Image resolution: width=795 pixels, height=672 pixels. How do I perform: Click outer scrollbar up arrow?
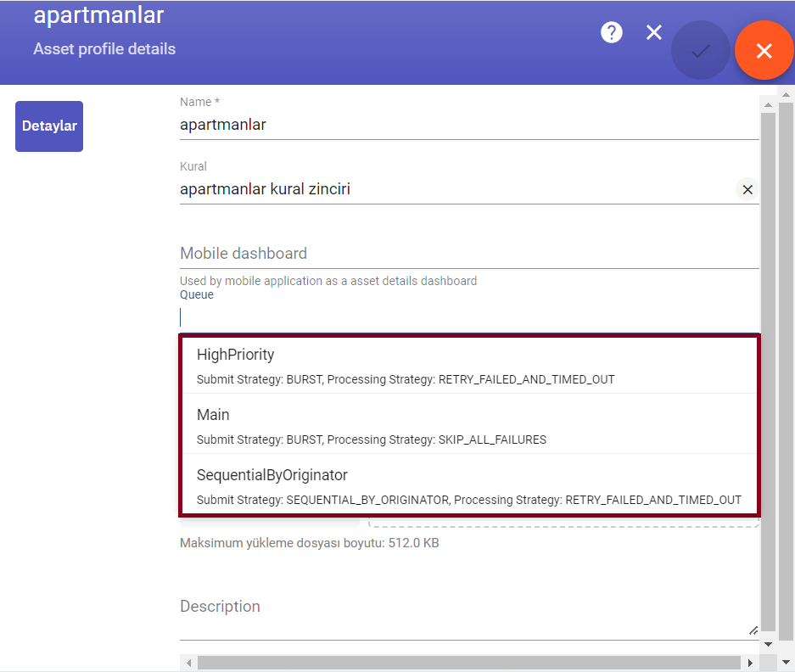tap(786, 94)
